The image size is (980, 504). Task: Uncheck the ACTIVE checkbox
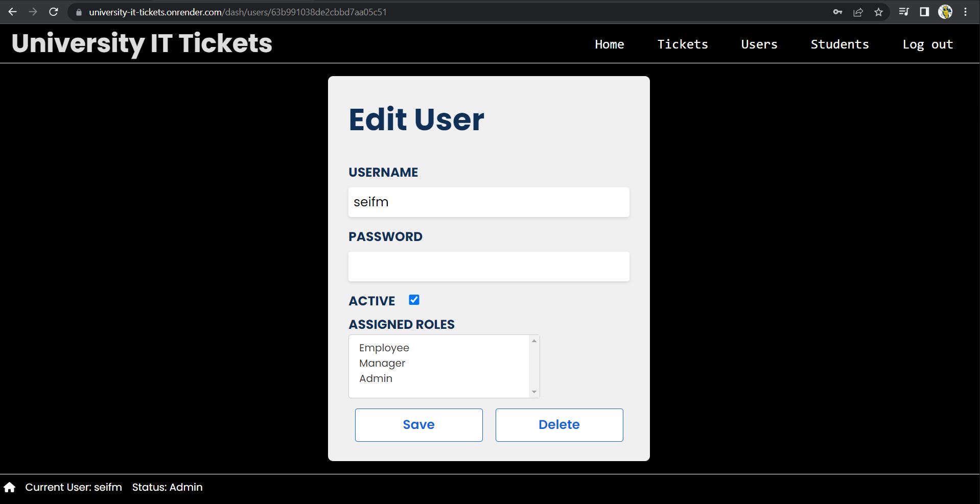coord(414,300)
